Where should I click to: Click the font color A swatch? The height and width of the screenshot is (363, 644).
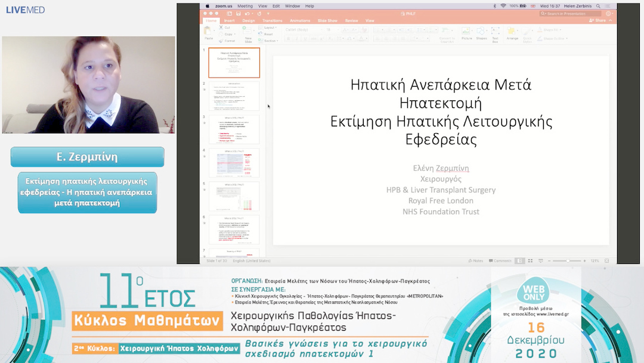(361, 38)
